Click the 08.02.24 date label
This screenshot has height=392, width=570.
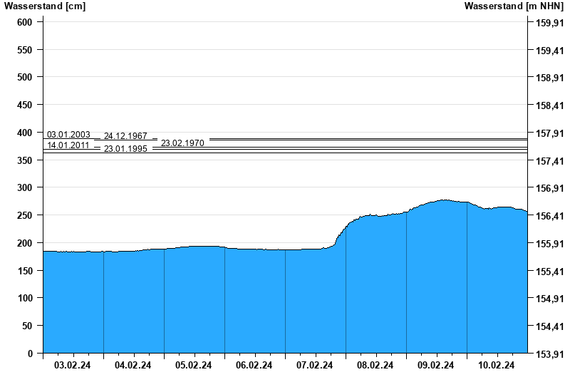click(x=375, y=365)
